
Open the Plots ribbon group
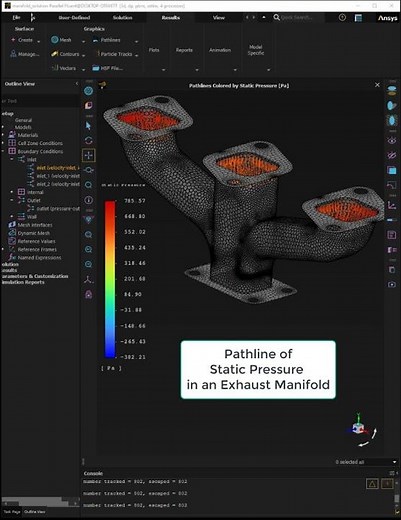(x=154, y=50)
